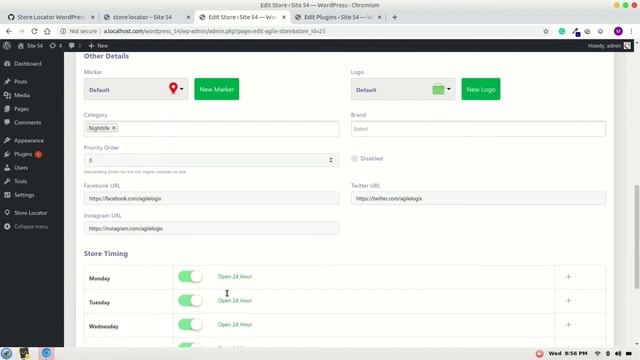This screenshot has height=360, width=640.
Task: Switch to store locator – Site 54 tab
Action: [x=143, y=17]
